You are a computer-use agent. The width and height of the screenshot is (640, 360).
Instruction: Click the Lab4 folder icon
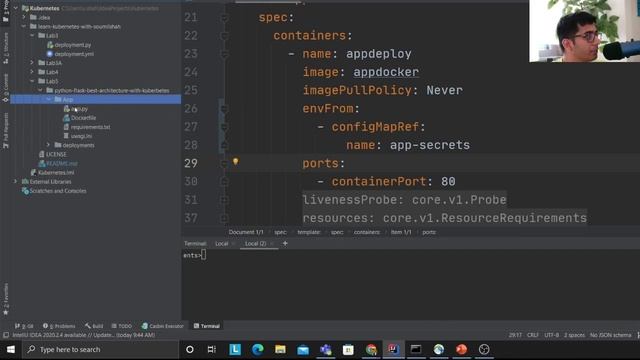point(42,72)
